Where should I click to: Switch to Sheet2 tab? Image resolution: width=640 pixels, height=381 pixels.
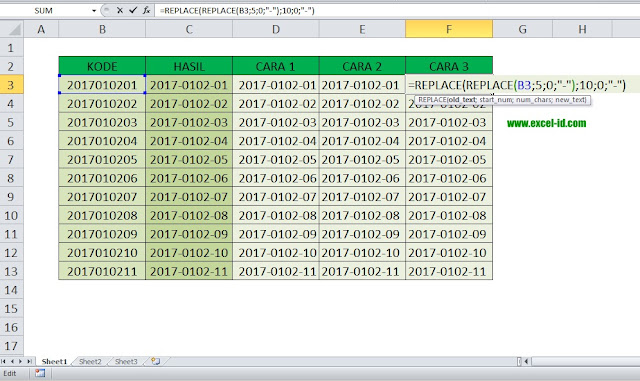pos(90,361)
